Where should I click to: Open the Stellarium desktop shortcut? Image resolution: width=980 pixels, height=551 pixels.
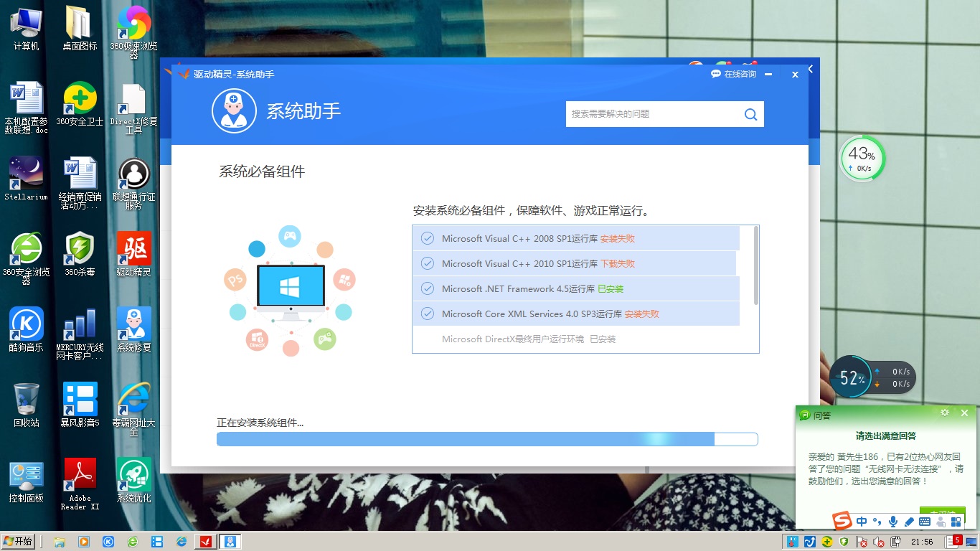point(27,179)
